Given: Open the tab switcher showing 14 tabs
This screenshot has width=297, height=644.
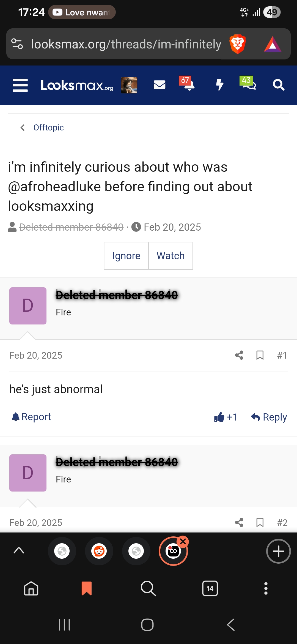Looking at the screenshot, I should (210, 588).
